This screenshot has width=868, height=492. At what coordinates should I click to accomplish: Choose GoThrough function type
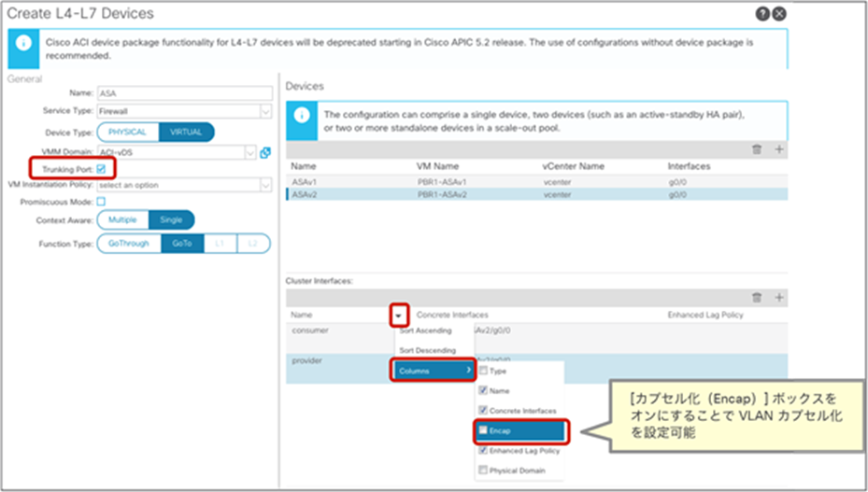(129, 244)
